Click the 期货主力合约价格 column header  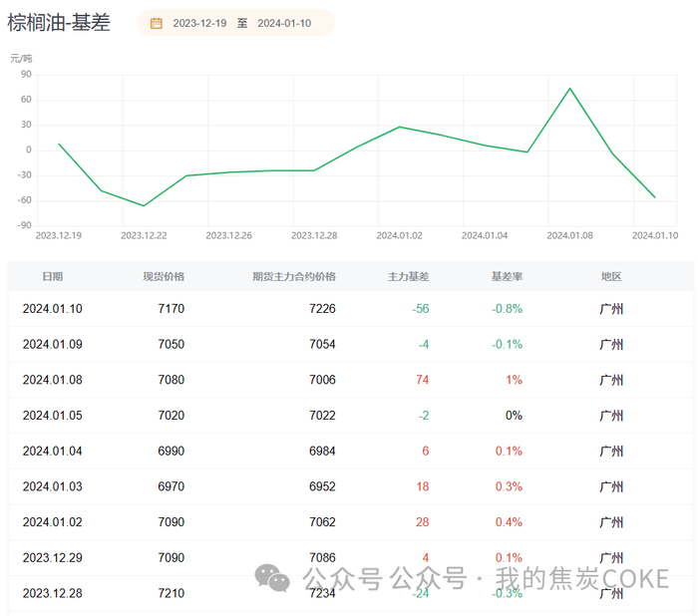click(x=294, y=276)
